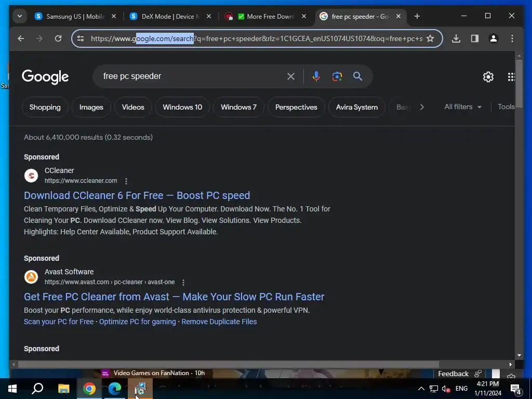Clear the Google search box text
The image size is (532, 399).
[x=291, y=76]
